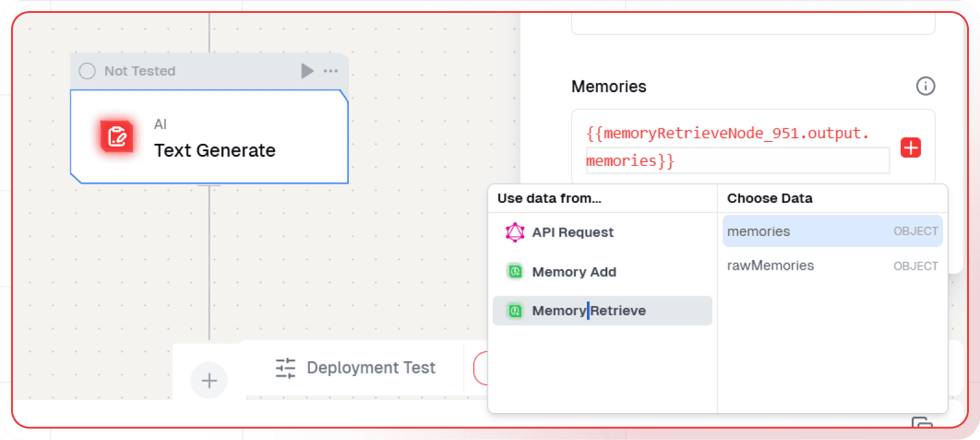Click the green Memory Add node icon
The image size is (980, 440).
coord(515,271)
